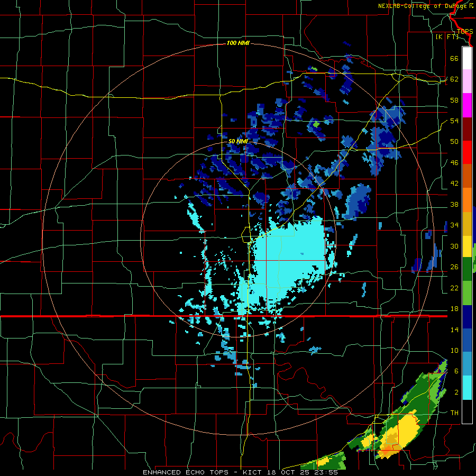Click the "26" legend value
This screenshot has width=476, height=476.
point(454,267)
